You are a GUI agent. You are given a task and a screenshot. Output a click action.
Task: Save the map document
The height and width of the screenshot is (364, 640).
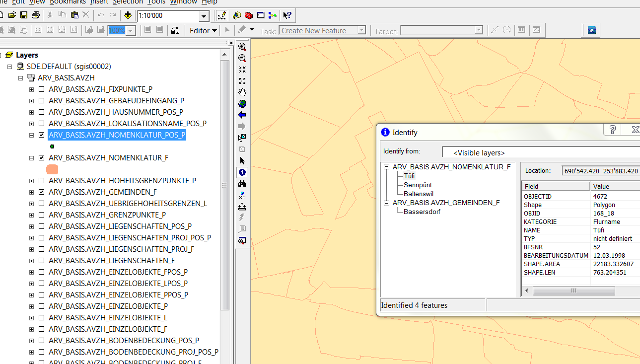[24, 15]
